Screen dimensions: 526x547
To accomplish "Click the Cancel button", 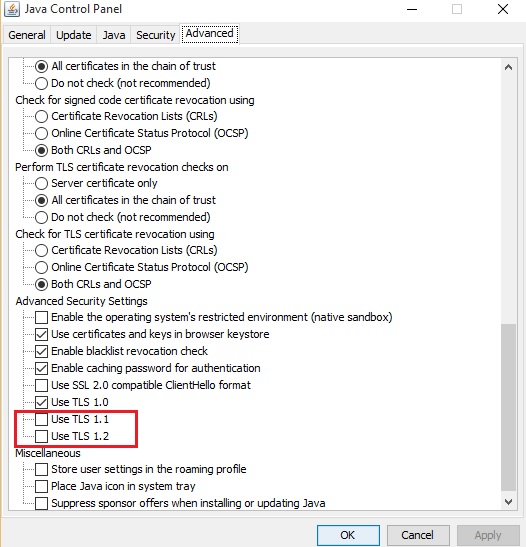I will (418, 535).
